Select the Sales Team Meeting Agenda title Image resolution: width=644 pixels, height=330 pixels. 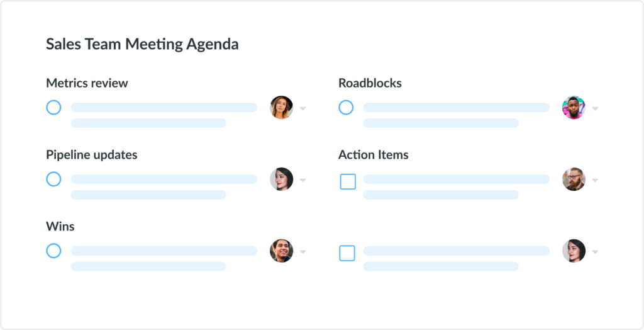(x=142, y=45)
